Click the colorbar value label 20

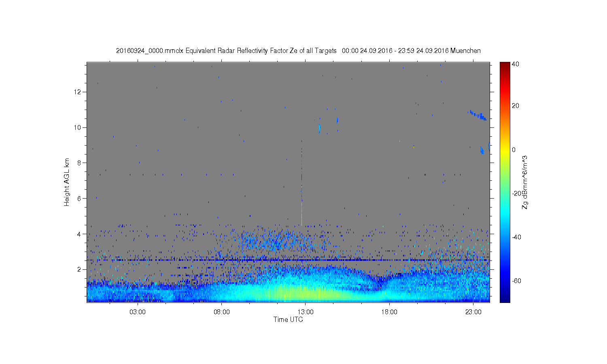coord(516,106)
